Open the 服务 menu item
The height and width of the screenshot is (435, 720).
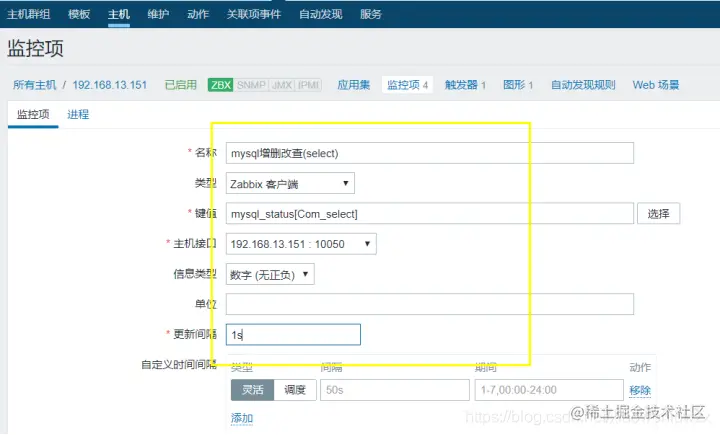pyautogui.click(x=371, y=14)
